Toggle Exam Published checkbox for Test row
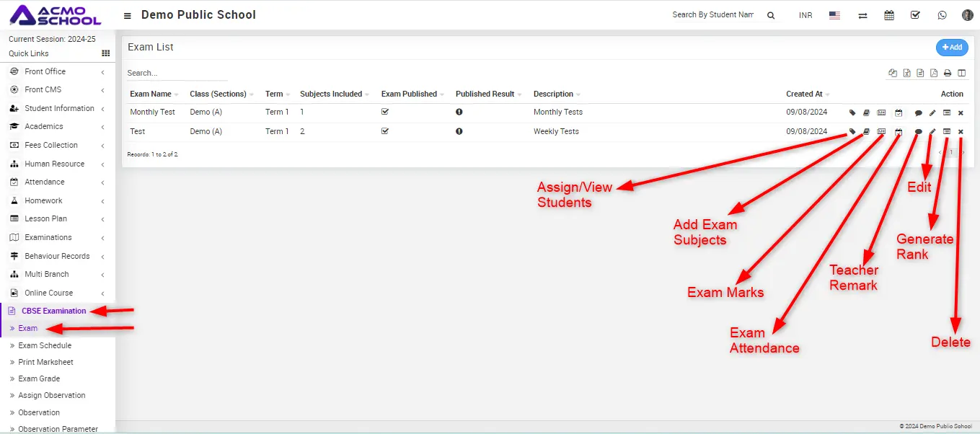Screen dimensions: 980x434 coord(385,131)
